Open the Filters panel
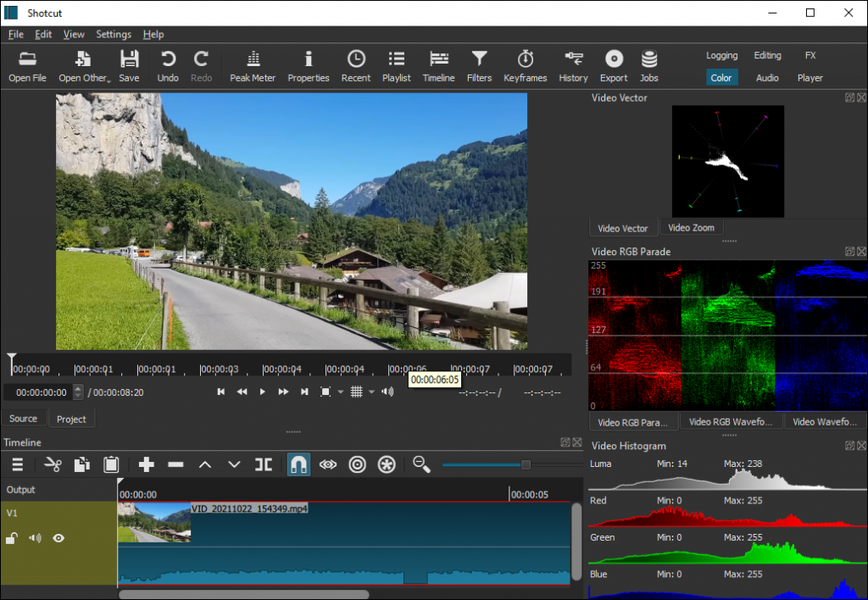The width and height of the screenshot is (868, 600). [479, 65]
